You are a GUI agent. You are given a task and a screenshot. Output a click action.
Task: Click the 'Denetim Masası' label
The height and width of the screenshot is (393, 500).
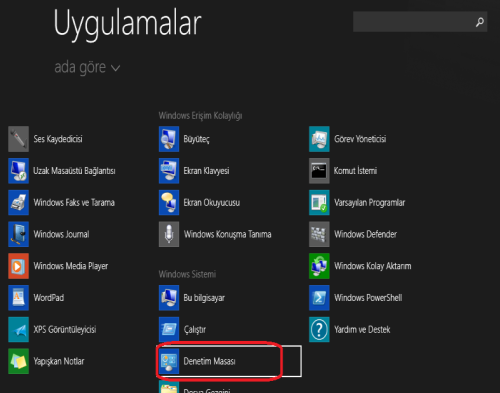210,361
